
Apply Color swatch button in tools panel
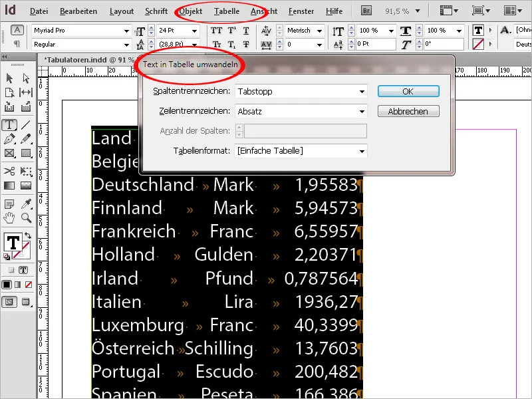click(x=7, y=285)
